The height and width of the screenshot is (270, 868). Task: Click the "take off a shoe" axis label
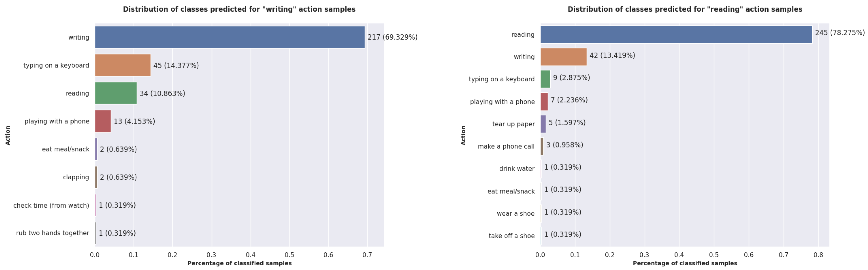coord(512,236)
